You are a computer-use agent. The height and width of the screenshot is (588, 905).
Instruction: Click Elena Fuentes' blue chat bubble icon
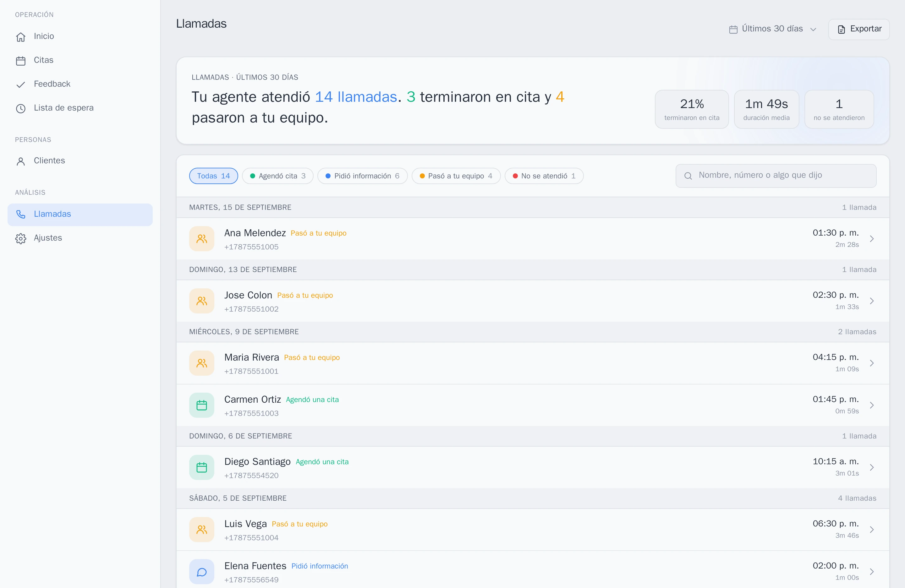coord(201,572)
